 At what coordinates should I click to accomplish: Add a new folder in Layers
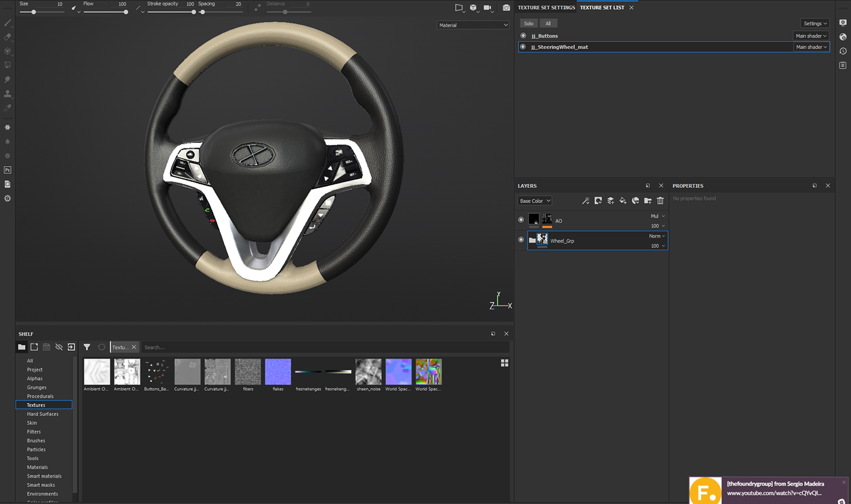(x=647, y=201)
